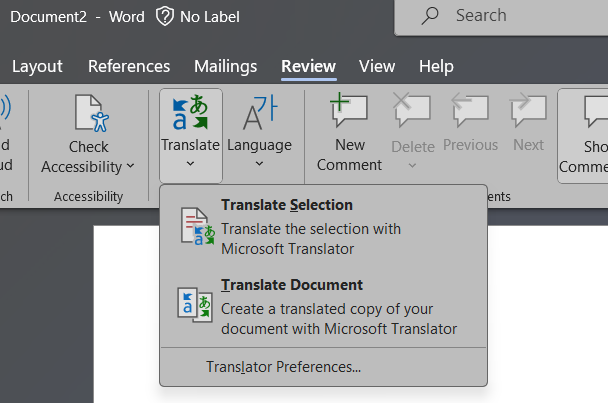Open the Layout ribbon tab
The image size is (608, 403).
pos(37,66)
